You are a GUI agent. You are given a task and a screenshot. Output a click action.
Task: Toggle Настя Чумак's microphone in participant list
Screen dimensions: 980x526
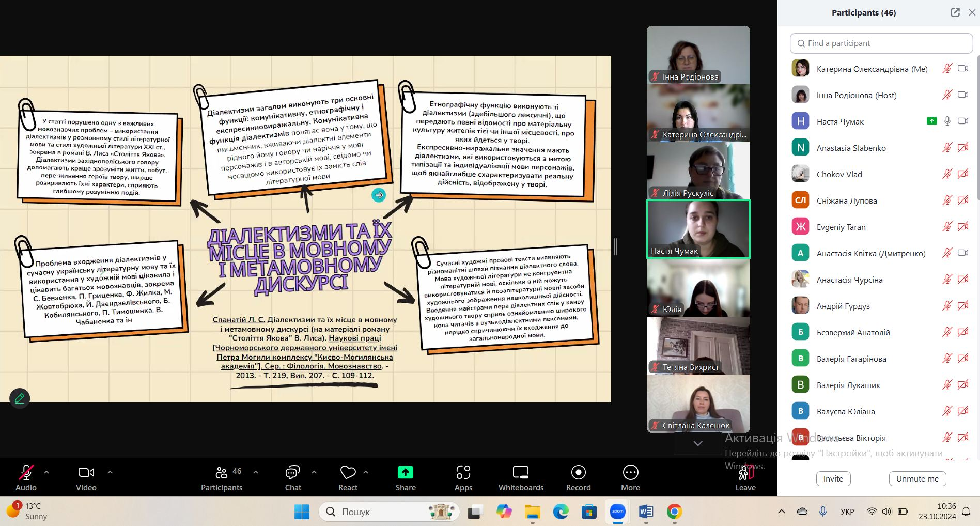tap(947, 121)
